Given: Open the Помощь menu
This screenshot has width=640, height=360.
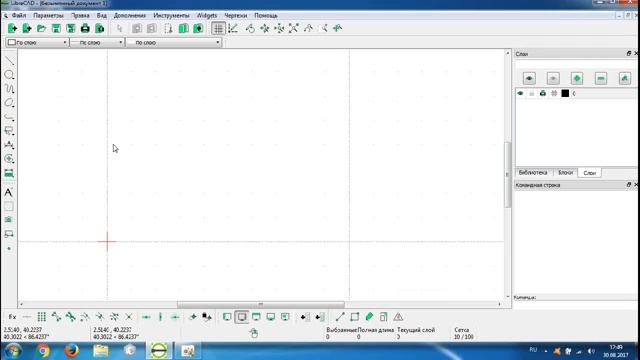Looking at the screenshot, I should pyautogui.click(x=266, y=16).
